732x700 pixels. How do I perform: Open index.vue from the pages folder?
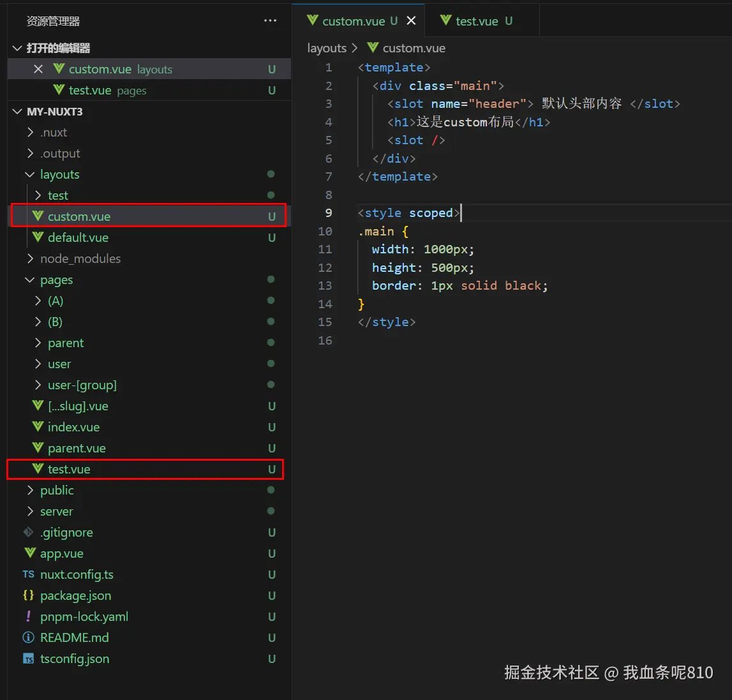(73, 427)
